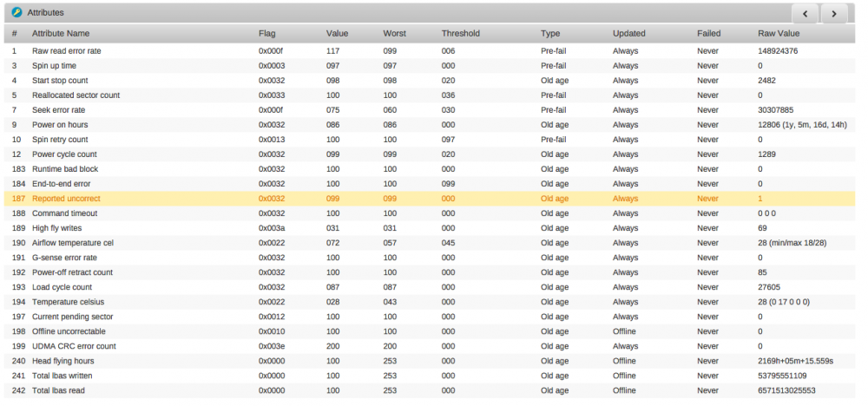Select UDMA CRC error count attribute

coord(74,346)
